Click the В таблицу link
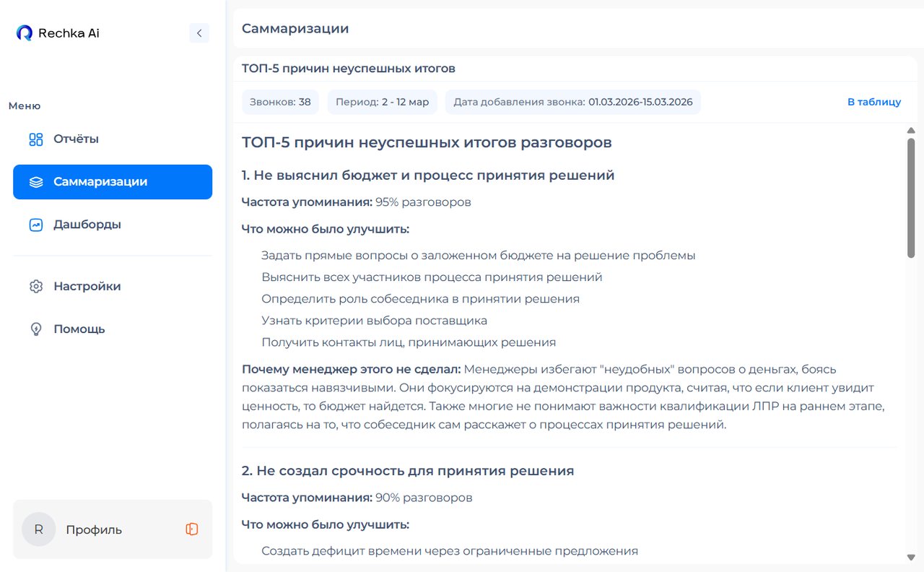924x572 pixels. (x=874, y=102)
